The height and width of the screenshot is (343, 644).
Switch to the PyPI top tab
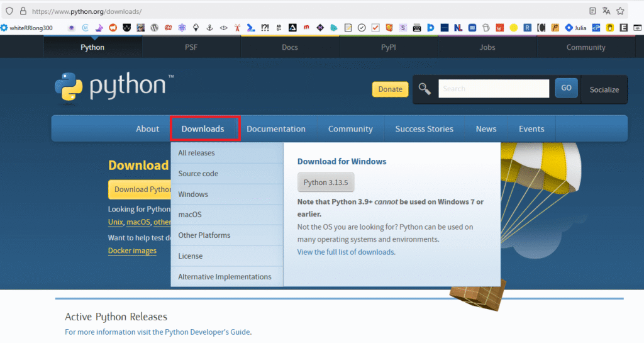click(x=388, y=47)
